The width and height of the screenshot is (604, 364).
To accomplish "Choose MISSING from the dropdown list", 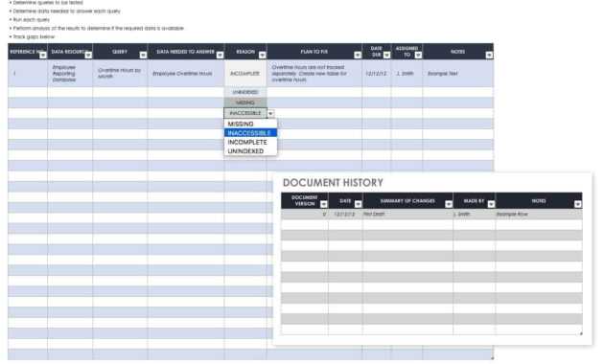I will click(250, 124).
